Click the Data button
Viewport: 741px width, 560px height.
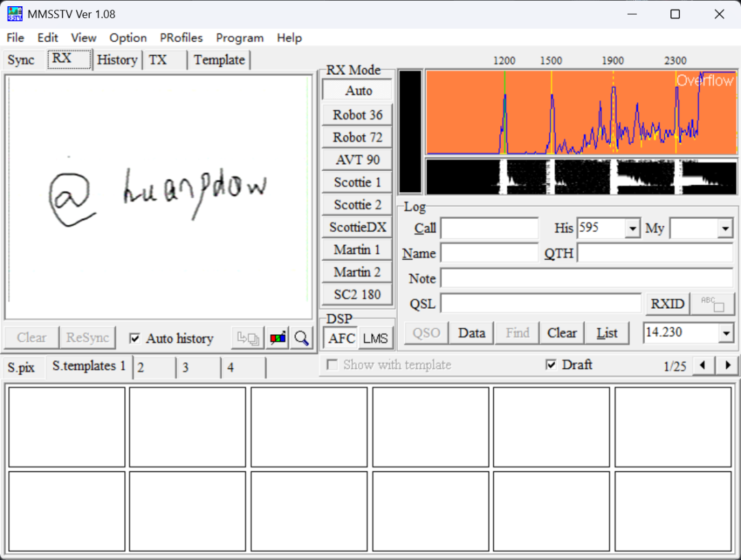[471, 333]
